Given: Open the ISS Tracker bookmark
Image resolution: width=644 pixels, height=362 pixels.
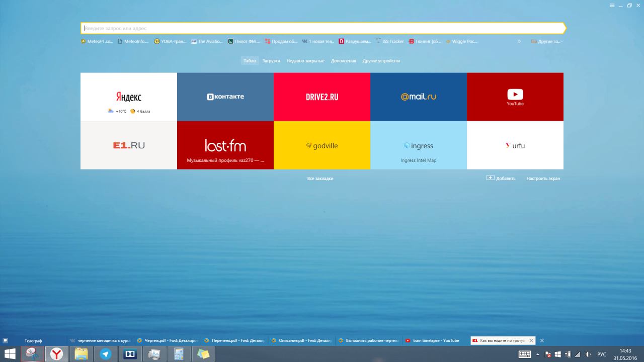Looking at the screenshot, I should pos(390,41).
